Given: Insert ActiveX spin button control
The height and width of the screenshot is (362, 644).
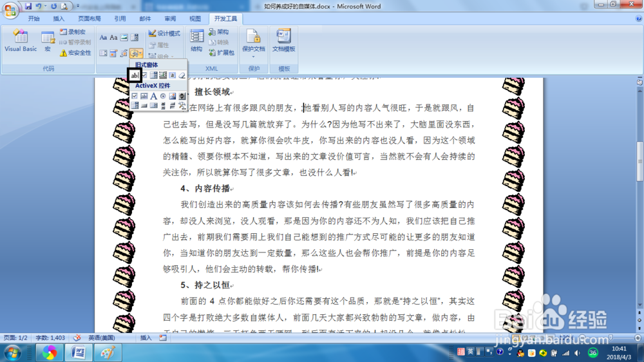Looking at the screenshot, I should 182,96.
